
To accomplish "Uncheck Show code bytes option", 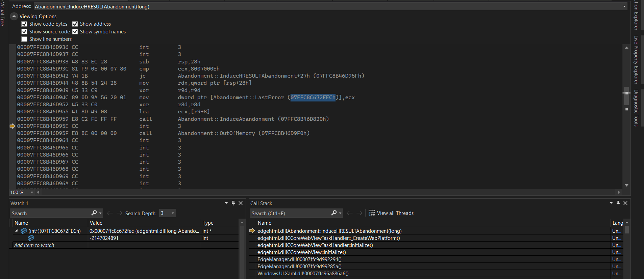I will click(24, 24).
